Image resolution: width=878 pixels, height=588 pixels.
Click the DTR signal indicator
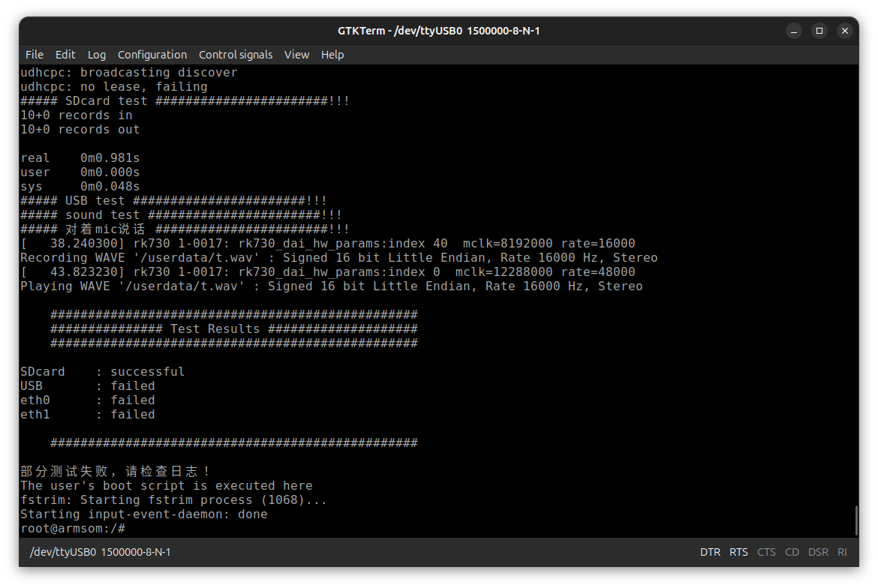pyautogui.click(x=710, y=552)
